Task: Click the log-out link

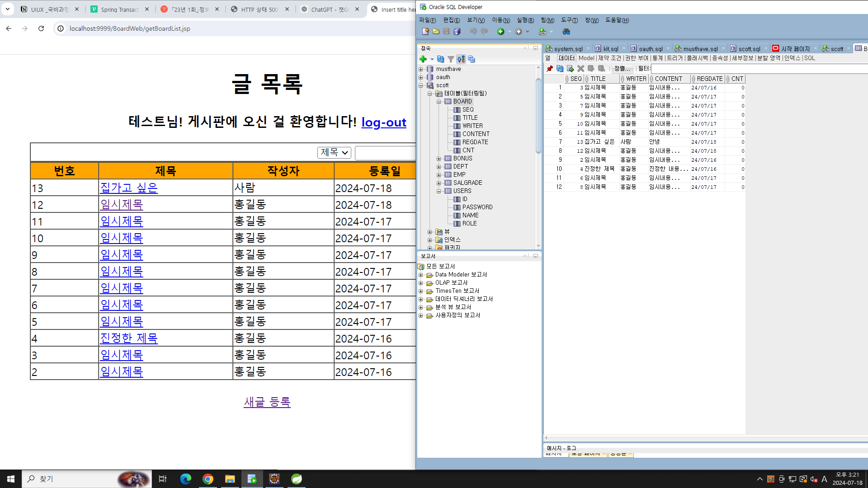Action: (383, 122)
